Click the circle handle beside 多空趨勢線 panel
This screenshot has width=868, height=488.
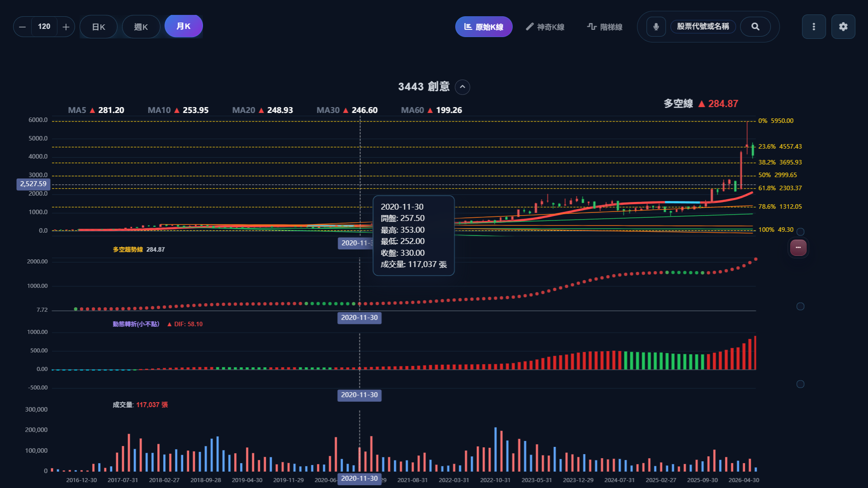coord(800,306)
